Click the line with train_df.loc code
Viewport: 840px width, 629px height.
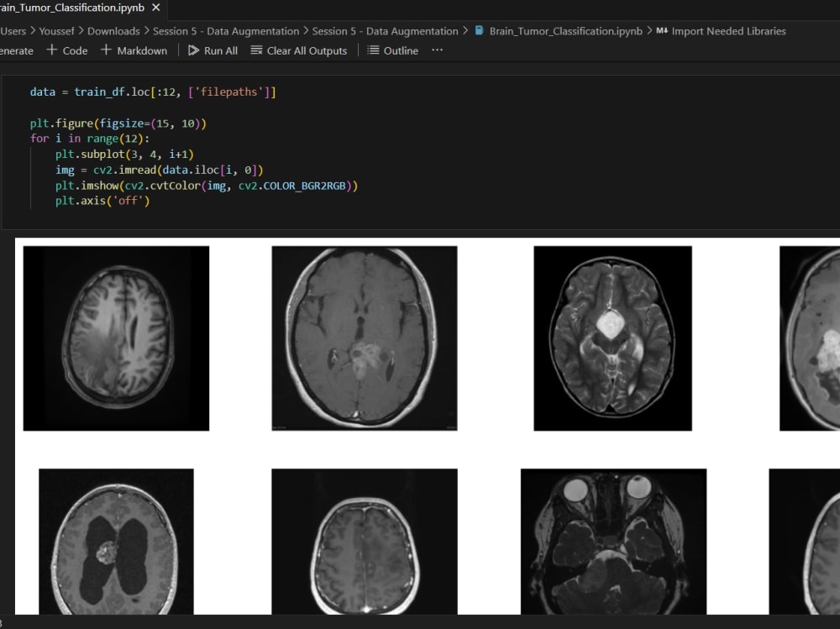[x=153, y=92]
